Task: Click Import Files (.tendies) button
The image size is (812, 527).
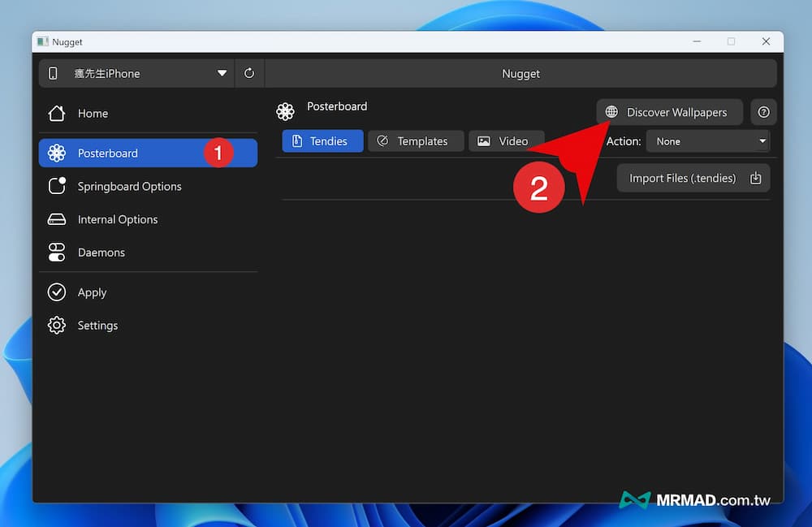Action: point(693,178)
